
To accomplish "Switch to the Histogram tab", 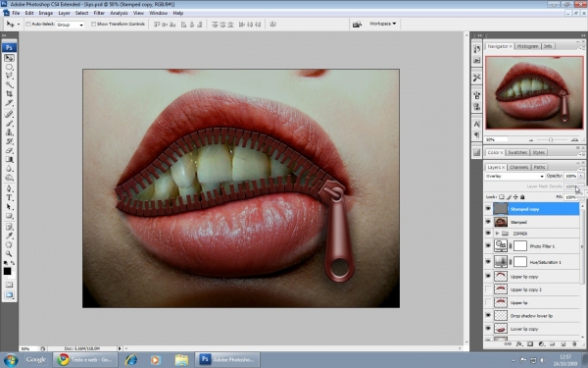I will tap(527, 46).
